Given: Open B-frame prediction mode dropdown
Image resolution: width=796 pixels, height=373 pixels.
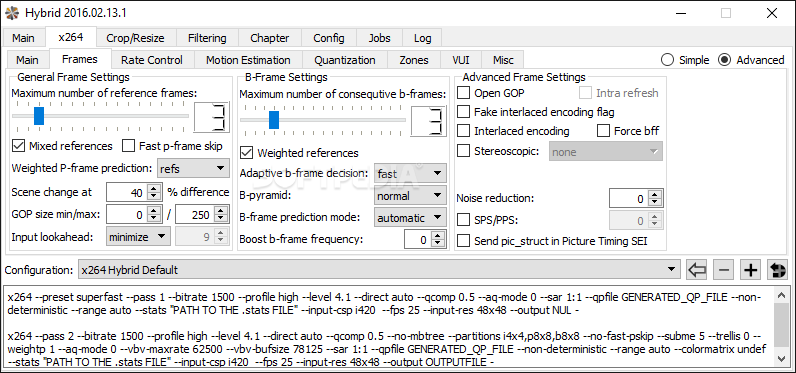Looking at the screenshot, I should coord(410,218).
